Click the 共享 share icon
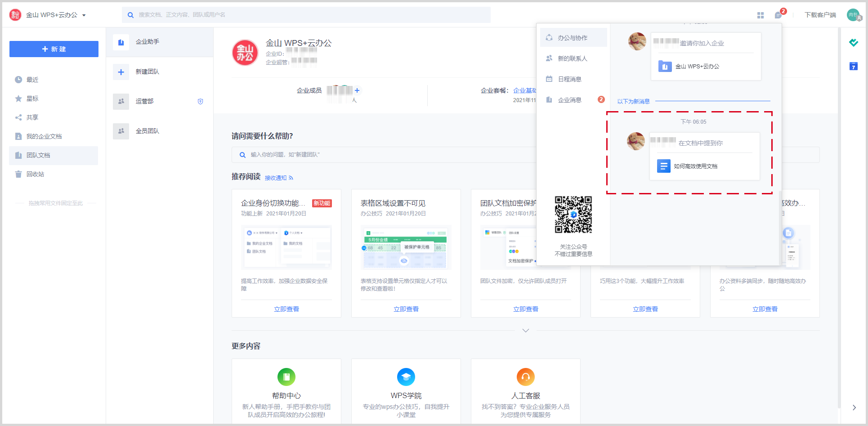868x426 pixels. 18,117
